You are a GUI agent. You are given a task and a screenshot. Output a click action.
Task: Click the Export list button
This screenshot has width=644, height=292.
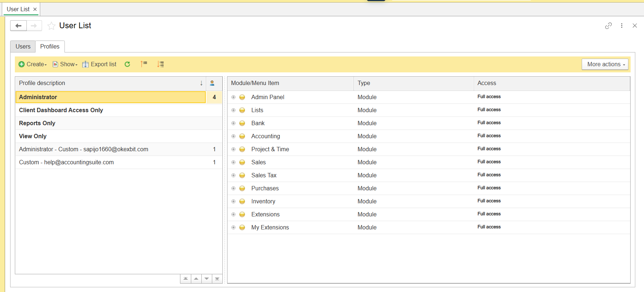click(x=100, y=64)
